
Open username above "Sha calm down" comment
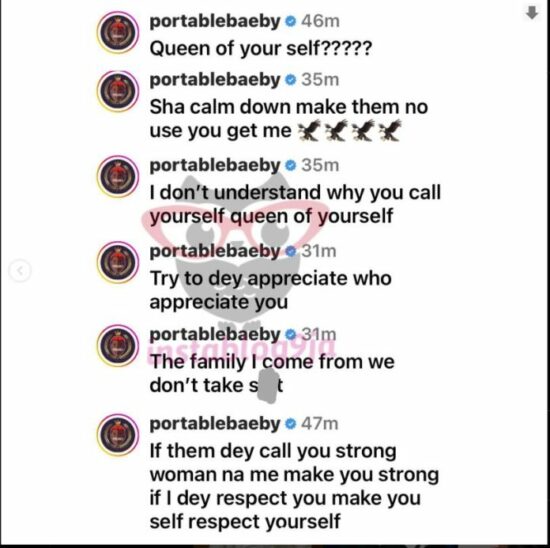(215, 80)
